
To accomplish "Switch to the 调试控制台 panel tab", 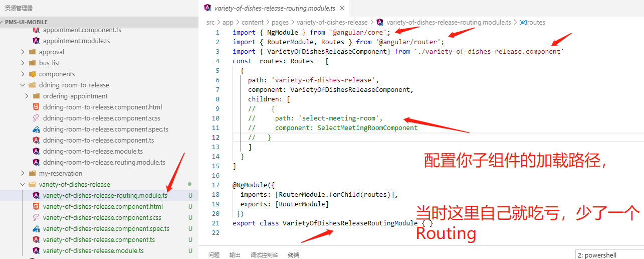I will [264, 255].
